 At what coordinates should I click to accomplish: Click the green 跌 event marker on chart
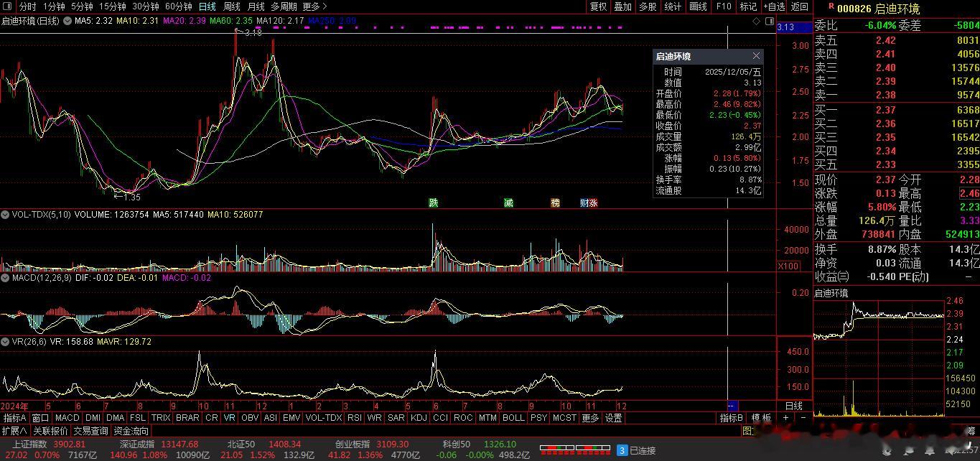[x=433, y=203]
